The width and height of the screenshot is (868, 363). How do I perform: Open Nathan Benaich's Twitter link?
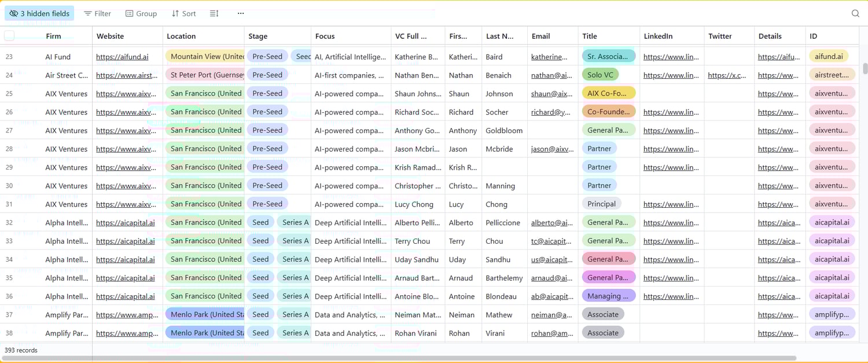pos(727,75)
